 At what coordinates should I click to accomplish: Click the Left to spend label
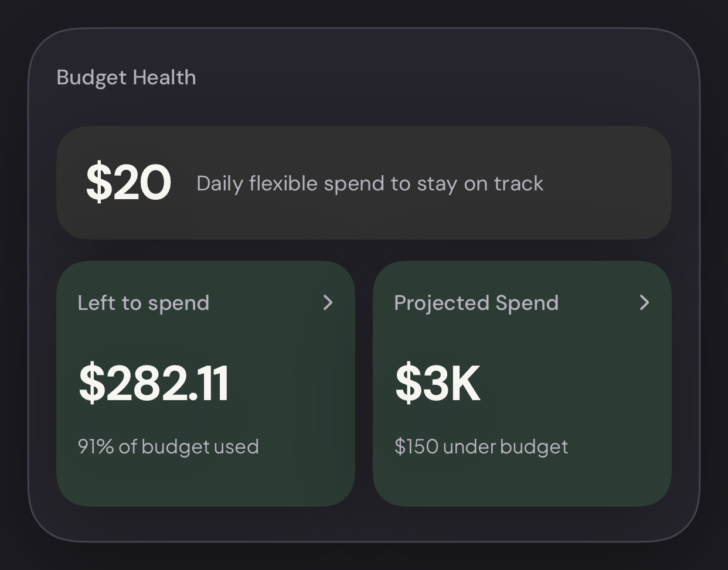coord(144,303)
